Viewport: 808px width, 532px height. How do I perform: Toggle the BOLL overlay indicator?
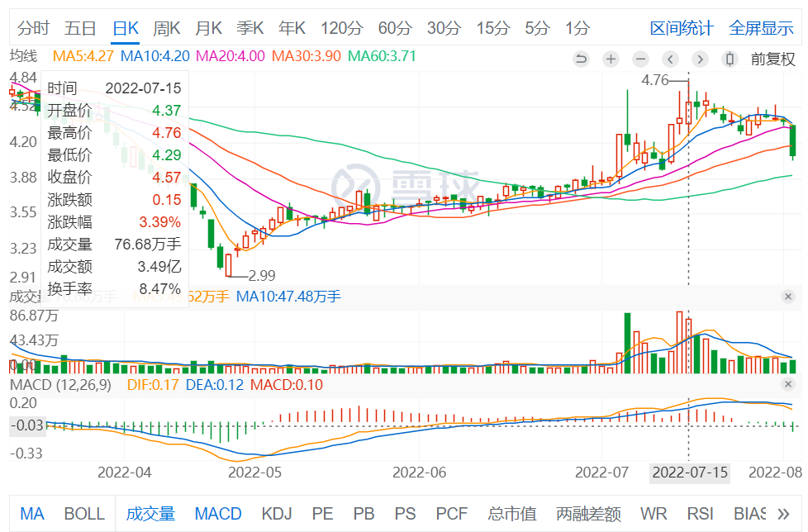click(84, 514)
